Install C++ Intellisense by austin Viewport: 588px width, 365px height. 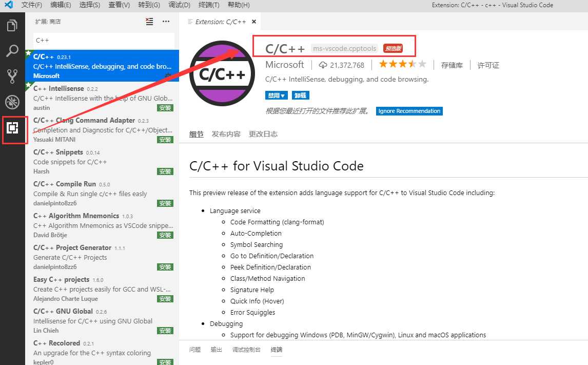tap(165, 108)
